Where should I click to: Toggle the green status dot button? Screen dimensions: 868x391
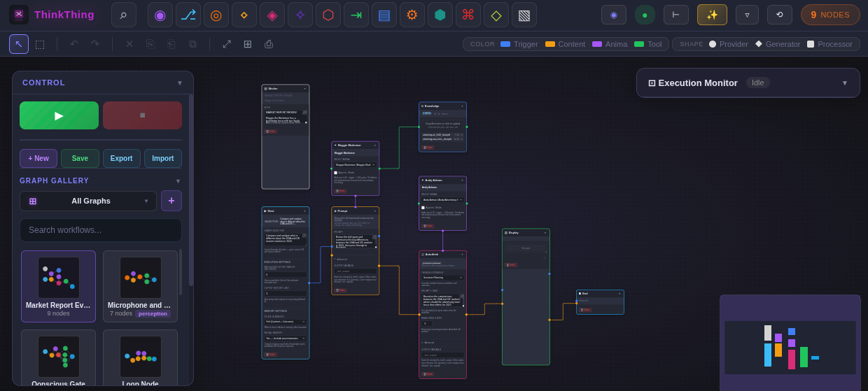point(645,15)
